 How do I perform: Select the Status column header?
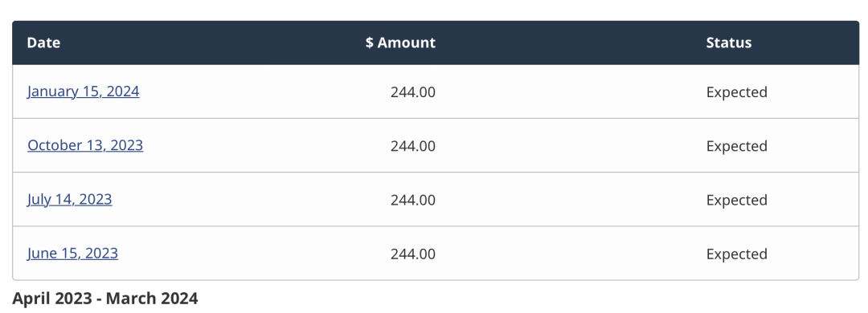coord(728,43)
